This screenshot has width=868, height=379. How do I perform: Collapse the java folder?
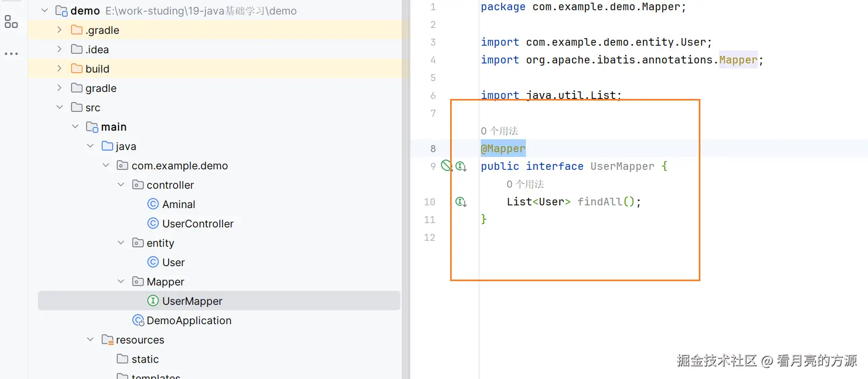pos(90,146)
